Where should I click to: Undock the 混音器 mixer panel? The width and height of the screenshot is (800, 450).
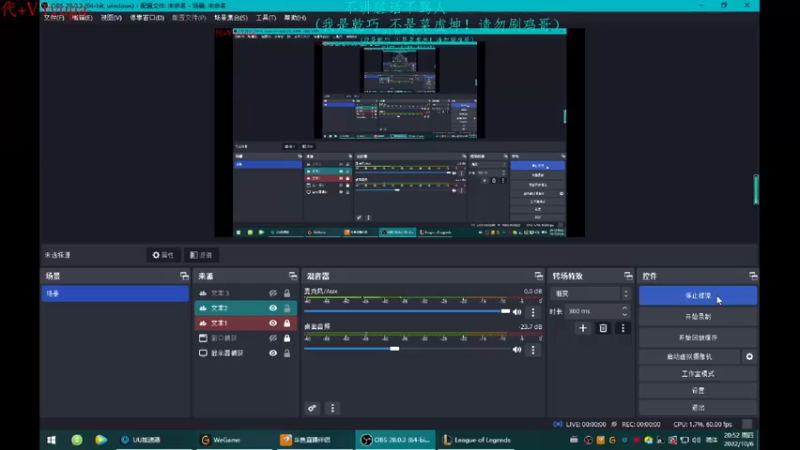[x=538, y=276]
